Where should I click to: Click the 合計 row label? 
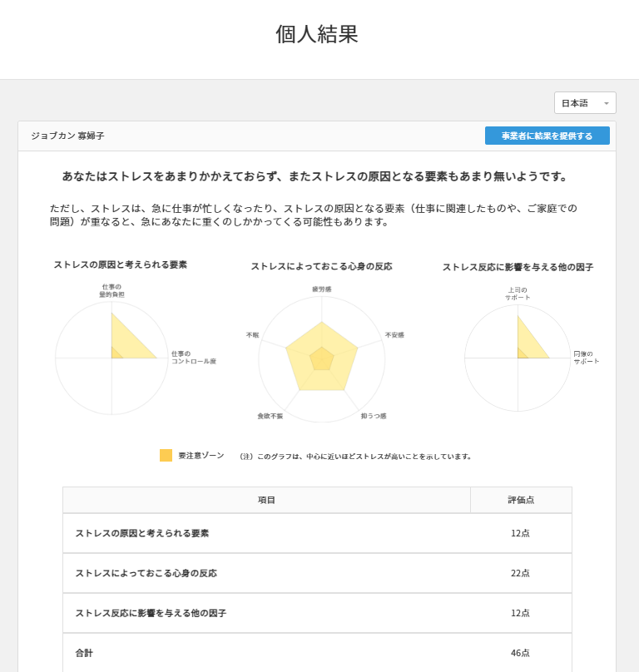point(84,653)
